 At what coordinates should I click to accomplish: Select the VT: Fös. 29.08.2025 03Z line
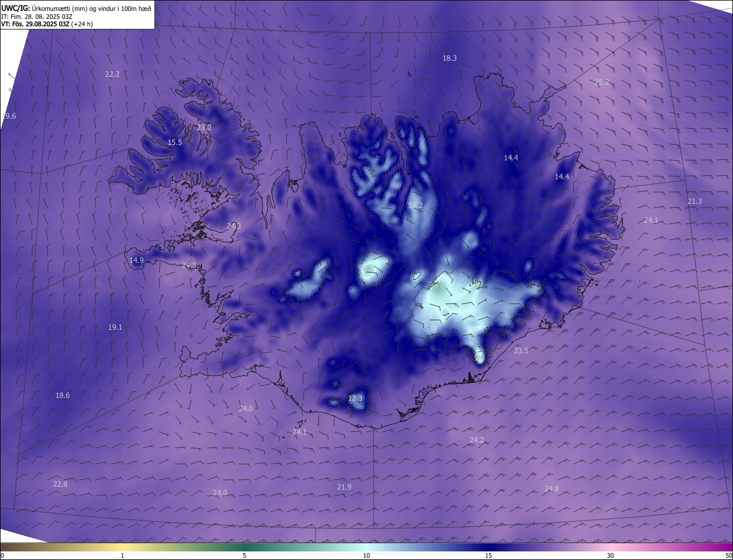click(47, 24)
